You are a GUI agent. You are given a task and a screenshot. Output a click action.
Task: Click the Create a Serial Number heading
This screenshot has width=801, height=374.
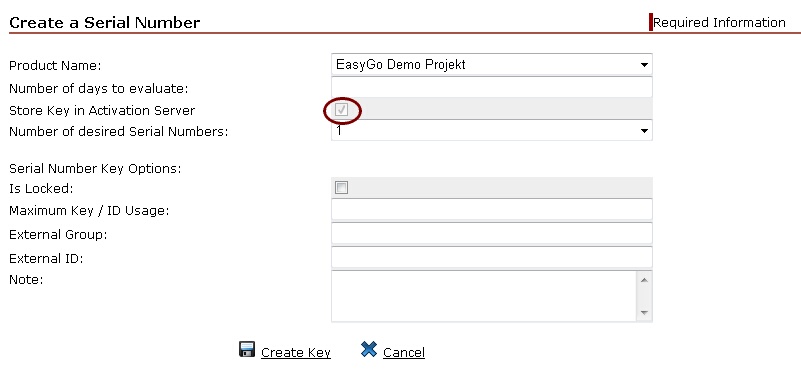[x=105, y=22]
